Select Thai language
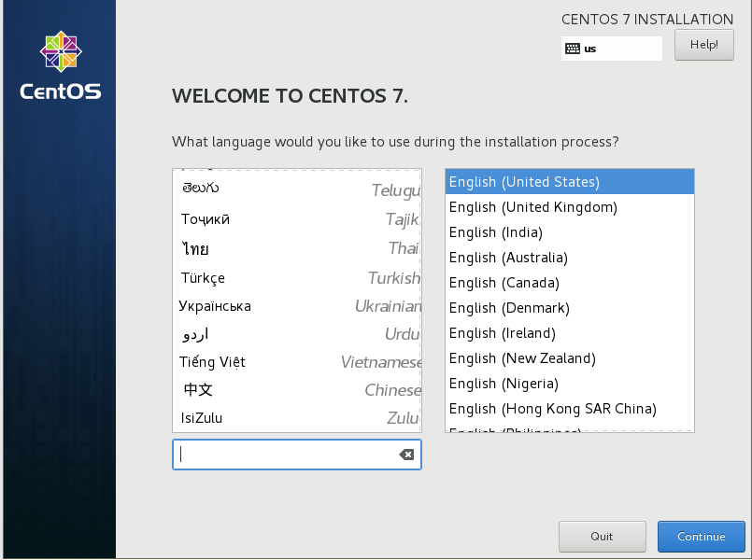Viewport: 752px width, 560px height. (x=297, y=248)
